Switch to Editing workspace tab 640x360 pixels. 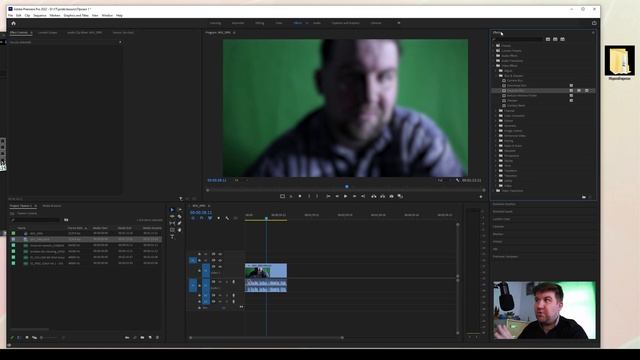pyautogui.click(x=260, y=23)
